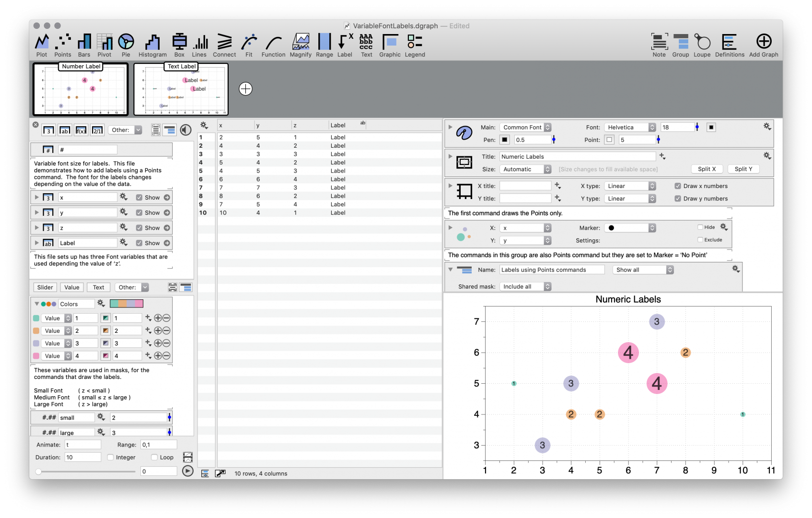Enable the Hide checkbox for the Points command
812x518 pixels.
[x=700, y=227]
